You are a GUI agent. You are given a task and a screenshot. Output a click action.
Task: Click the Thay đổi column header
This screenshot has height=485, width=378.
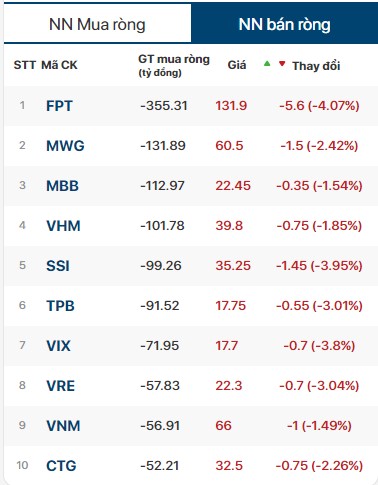click(x=316, y=66)
